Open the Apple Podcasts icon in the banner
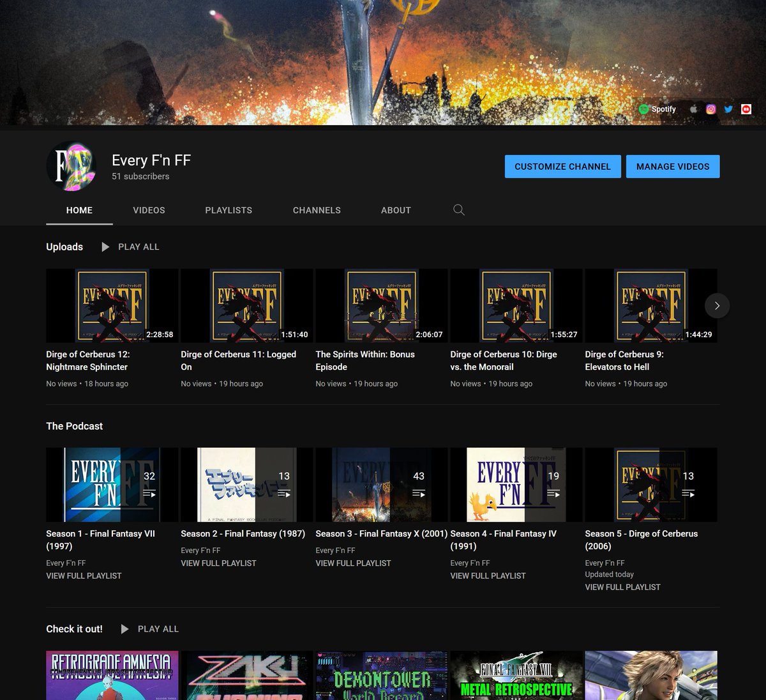Viewport: 766px width, 700px height. 693,109
